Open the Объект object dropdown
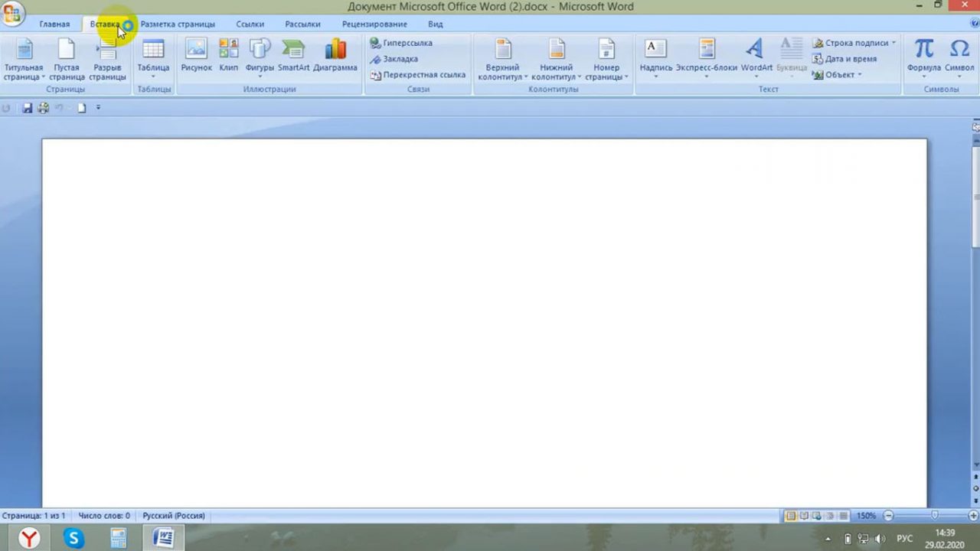The width and height of the screenshot is (980, 551). [837, 75]
